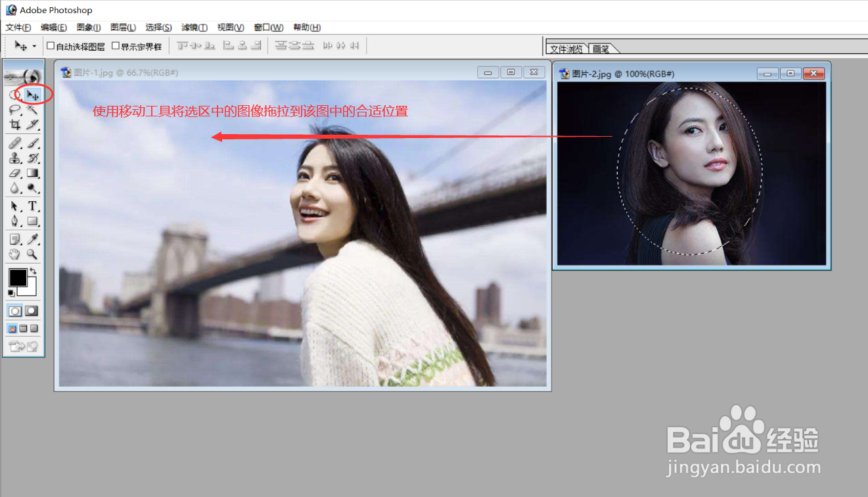Open the 编辑(E) menu
868x497 pixels.
click(53, 27)
